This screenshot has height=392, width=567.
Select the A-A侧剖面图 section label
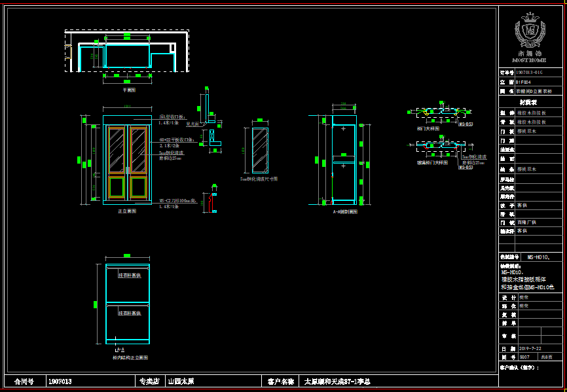point(344,211)
